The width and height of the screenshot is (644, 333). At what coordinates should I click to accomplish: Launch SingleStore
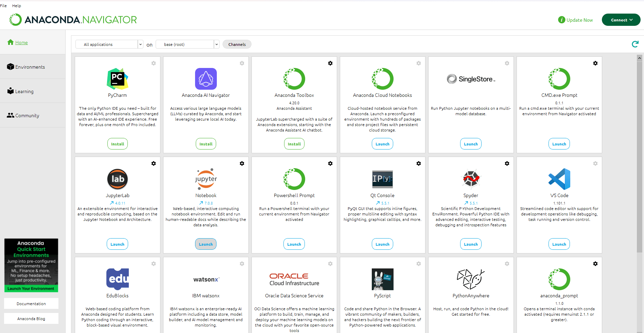tap(471, 144)
